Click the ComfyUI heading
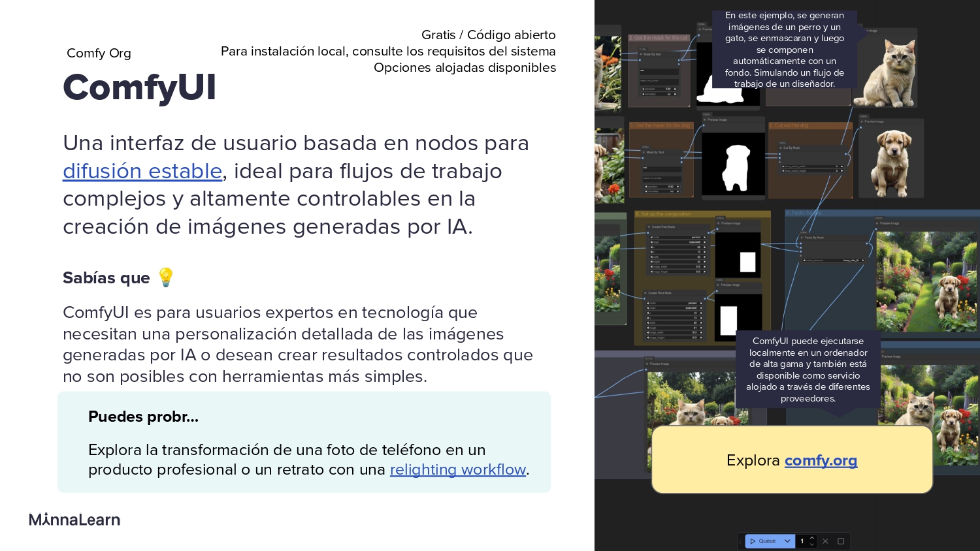The width and height of the screenshot is (980, 551). click(x=139, y=87)
